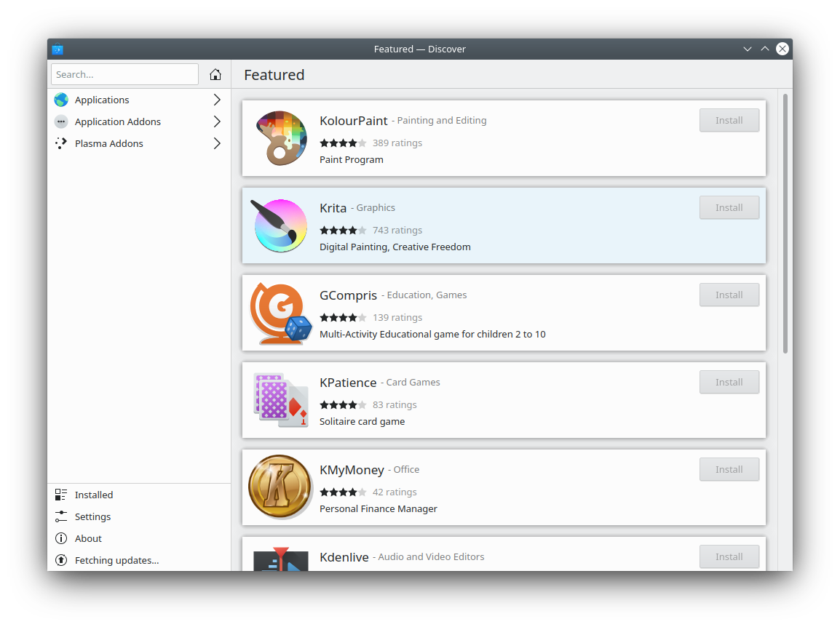Click the 'Education, Games' category label
Viewport: 840px width, 627px height.
coord(427,295)
